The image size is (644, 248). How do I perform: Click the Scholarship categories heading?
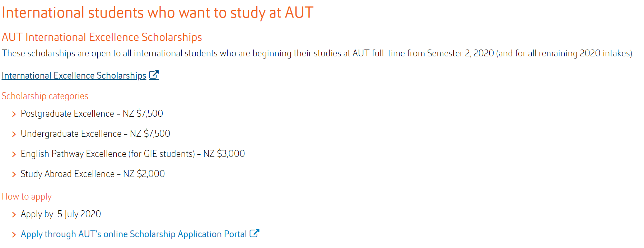[45, 96]
